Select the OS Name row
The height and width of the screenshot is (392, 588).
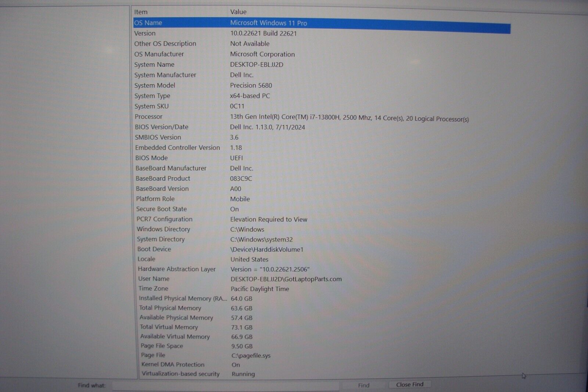[322, 25]
